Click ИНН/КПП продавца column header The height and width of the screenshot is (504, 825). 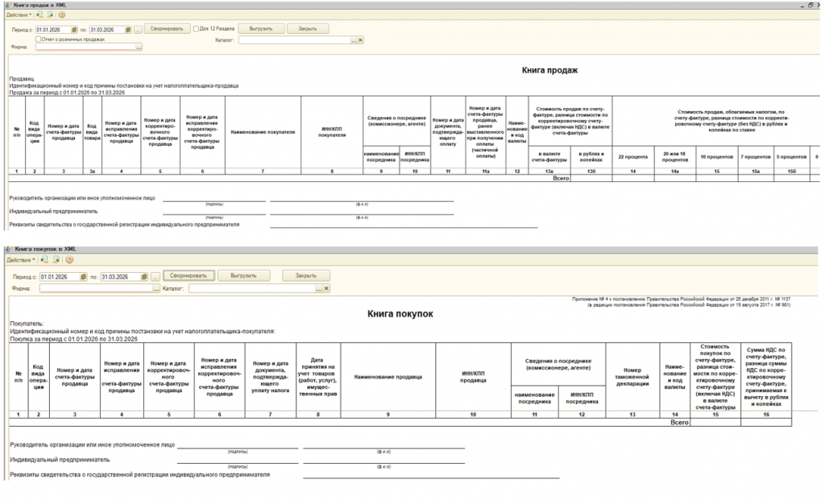pyautogui.click(x=473, y=377)
